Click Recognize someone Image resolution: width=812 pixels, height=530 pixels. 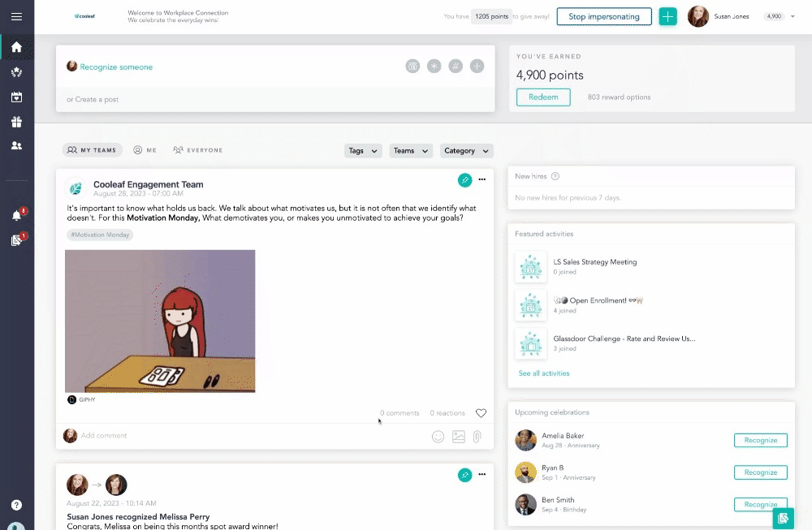116,67
